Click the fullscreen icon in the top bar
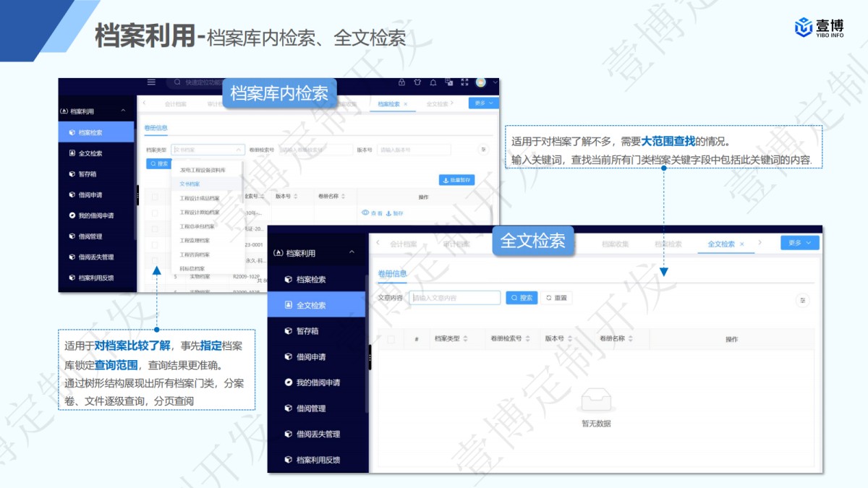 pyautogui.click(x=464, y=83)
